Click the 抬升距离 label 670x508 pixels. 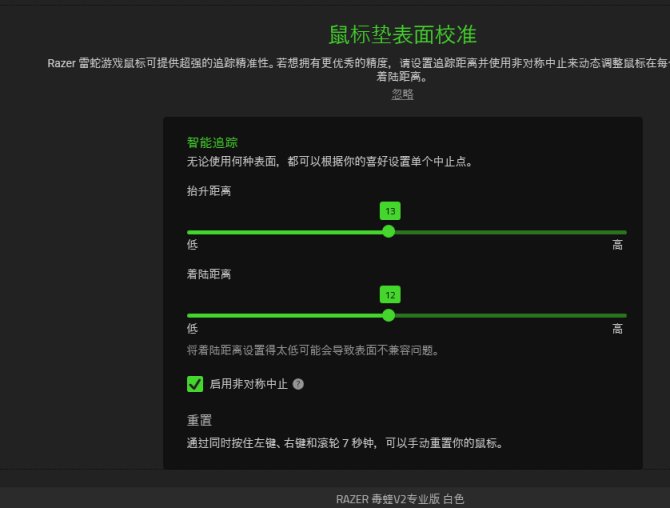(209, 191)
